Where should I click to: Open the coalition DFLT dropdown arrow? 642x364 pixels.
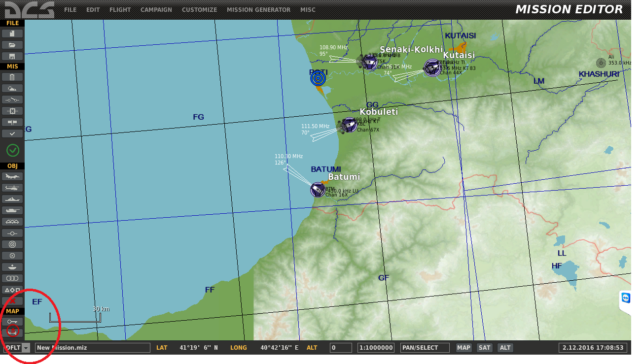pos(26,348)
